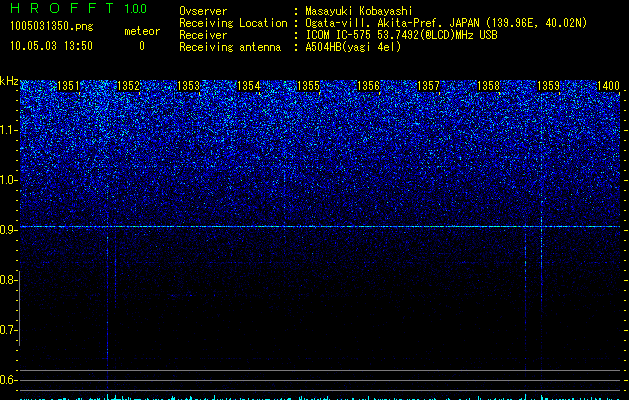Click the 0.8 kHz axis label
The width and height of the screenshot is (629, 400).
pos(8,280)
